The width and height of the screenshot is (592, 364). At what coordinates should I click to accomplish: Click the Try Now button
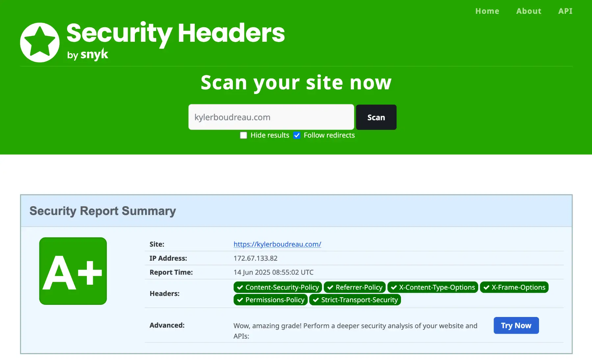pos(516,326)
